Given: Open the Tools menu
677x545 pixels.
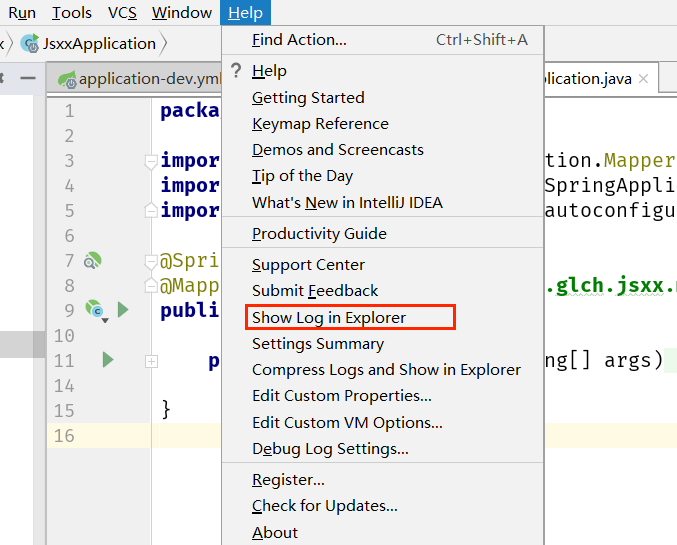Looking at the screenshot, I should click(72, 13).
